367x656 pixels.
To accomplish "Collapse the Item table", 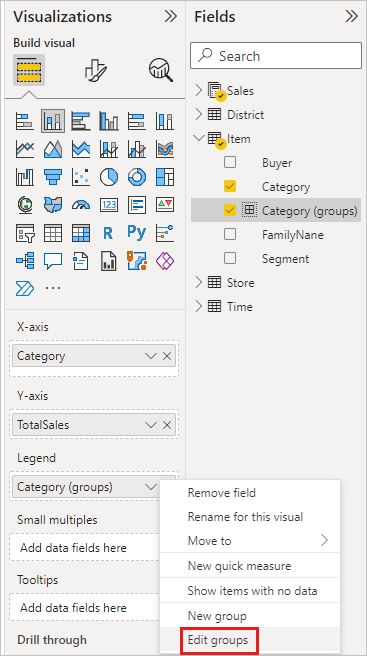I will tap(199, 138).
